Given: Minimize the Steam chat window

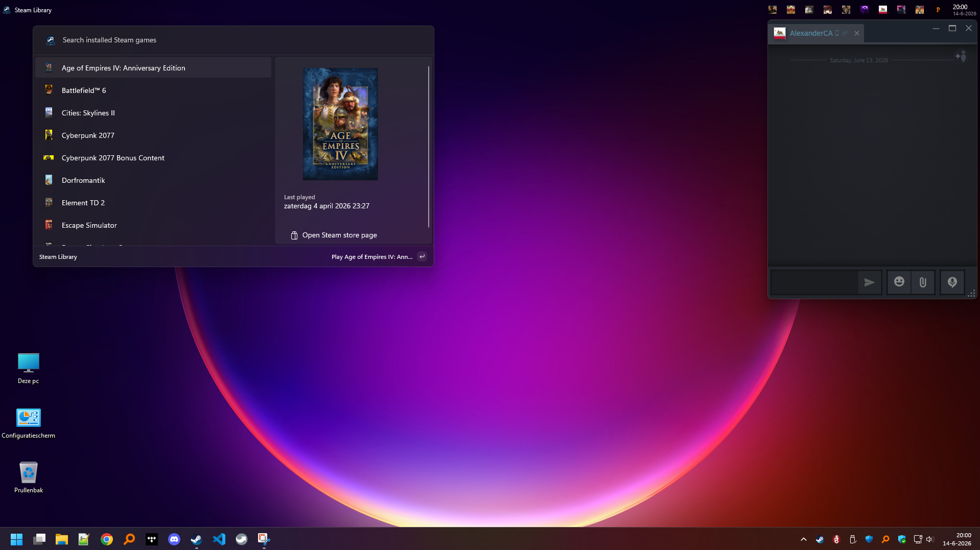Looking at the screenshot, I should pos(936,29).
